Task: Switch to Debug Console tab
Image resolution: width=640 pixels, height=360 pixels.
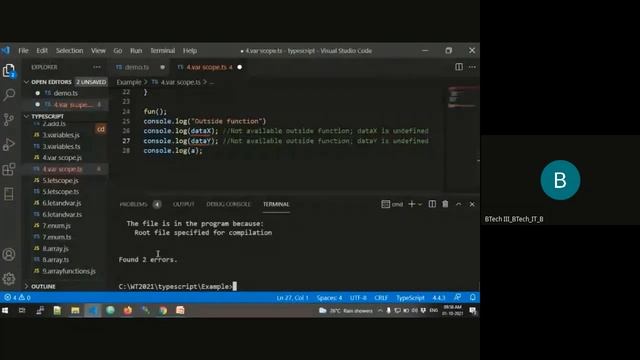Action: pyautogui.click(x=228, y=204)
